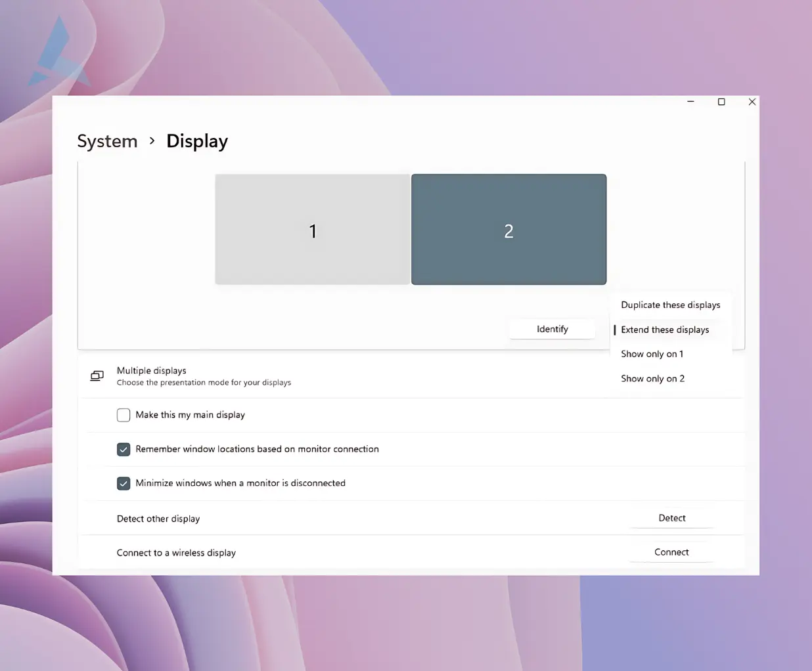Uncheck Minimize windows when a monitor is disconnected

[x=124, y=483]
